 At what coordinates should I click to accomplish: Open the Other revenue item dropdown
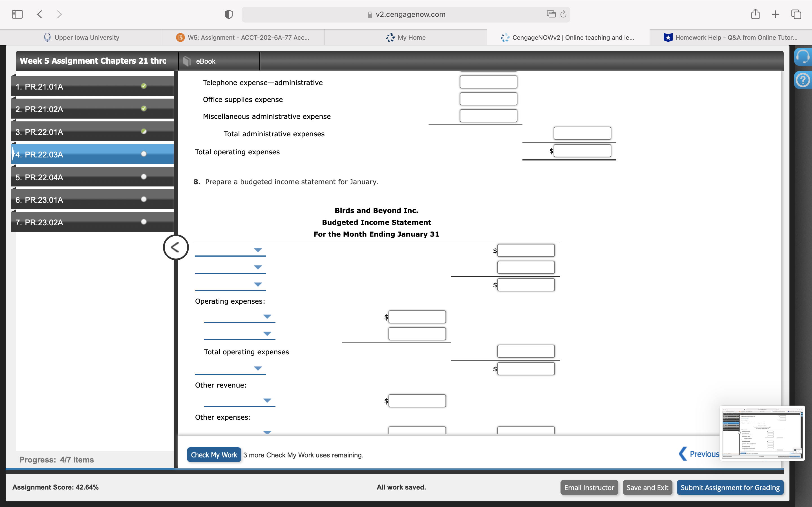coord(267,400)
